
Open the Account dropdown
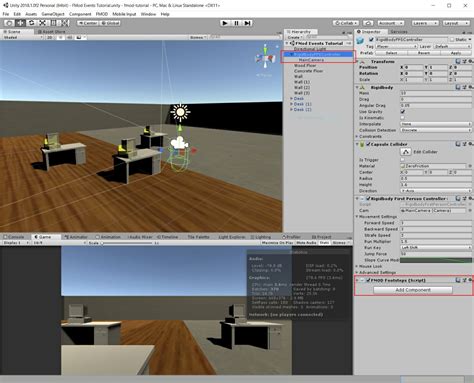(x=391, y=23)
